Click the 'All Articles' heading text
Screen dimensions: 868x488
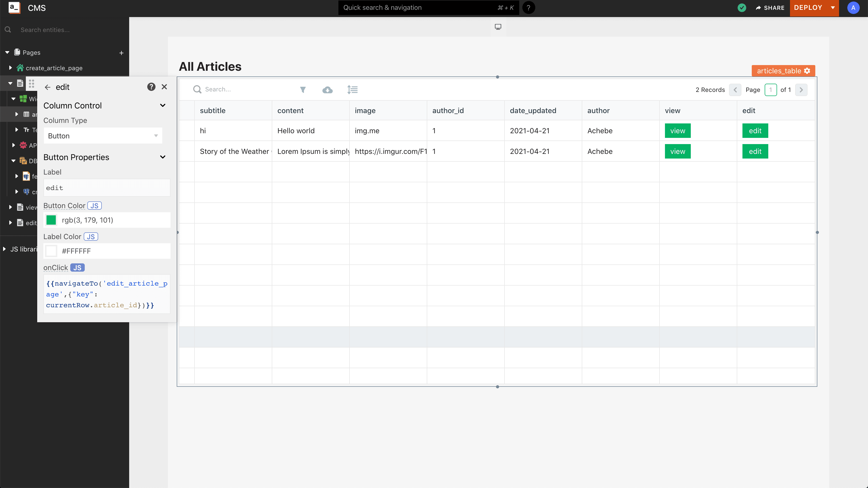pos(210,67)
